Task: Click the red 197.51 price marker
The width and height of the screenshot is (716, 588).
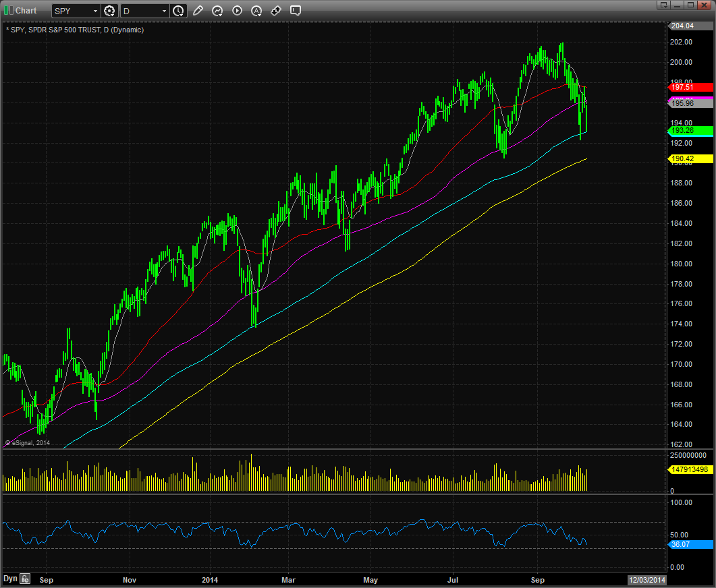Action: [690, 87]
